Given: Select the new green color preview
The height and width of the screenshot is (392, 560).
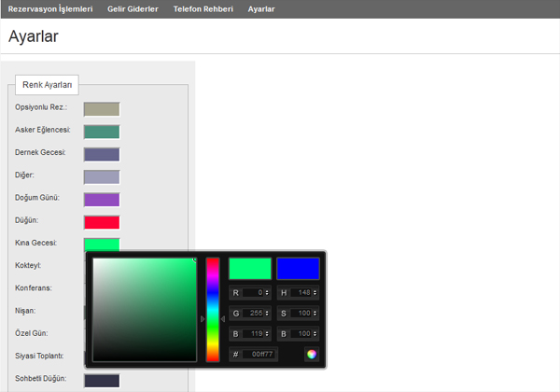Looking at the screenshot, I should 250,269.
